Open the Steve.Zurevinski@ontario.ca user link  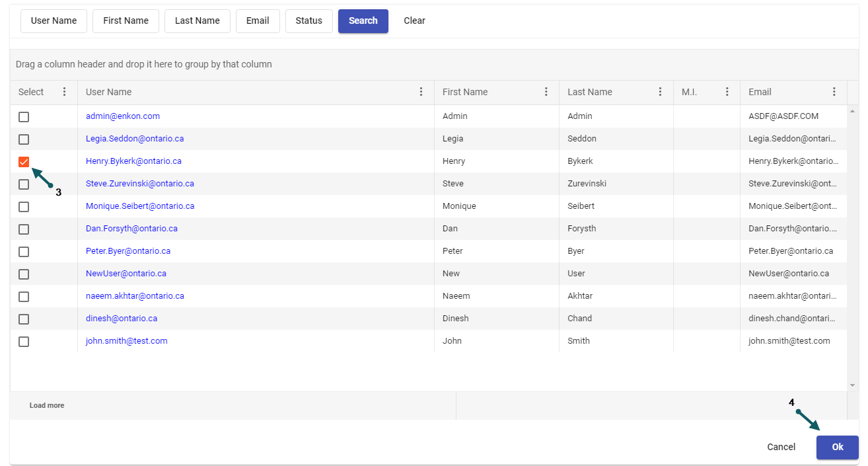(x=140, y=184)
